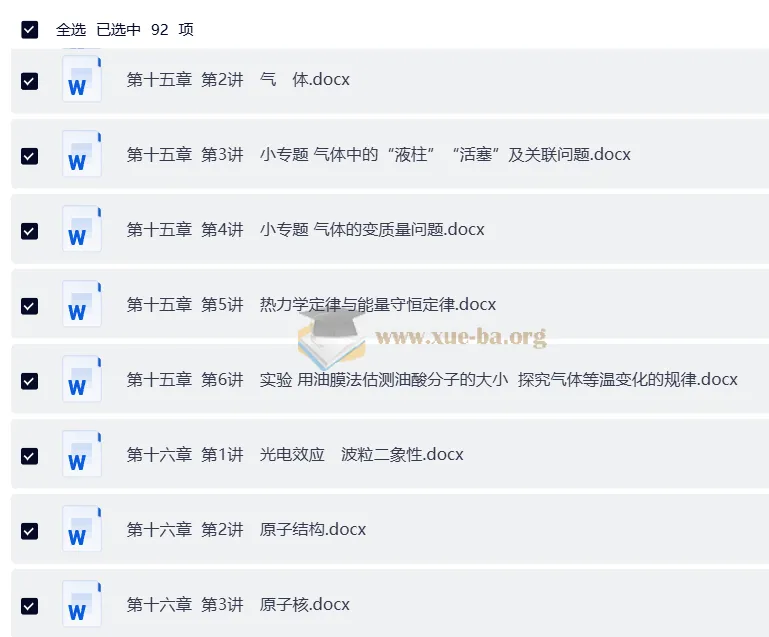Screen dimensions: 769x637
Task: Click the Word icon for 第十五章 第3讲 file
Action: pos(82,154)
